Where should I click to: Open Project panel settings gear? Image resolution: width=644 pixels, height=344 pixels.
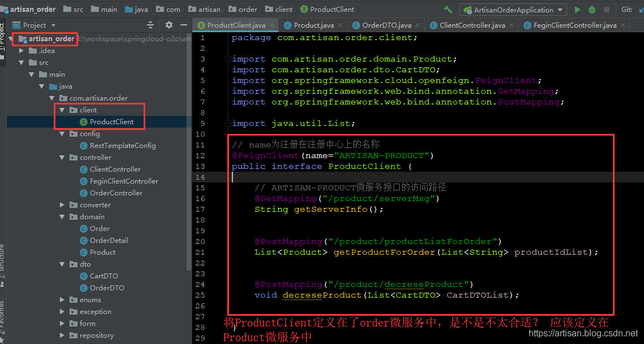(x=168, y=25)
